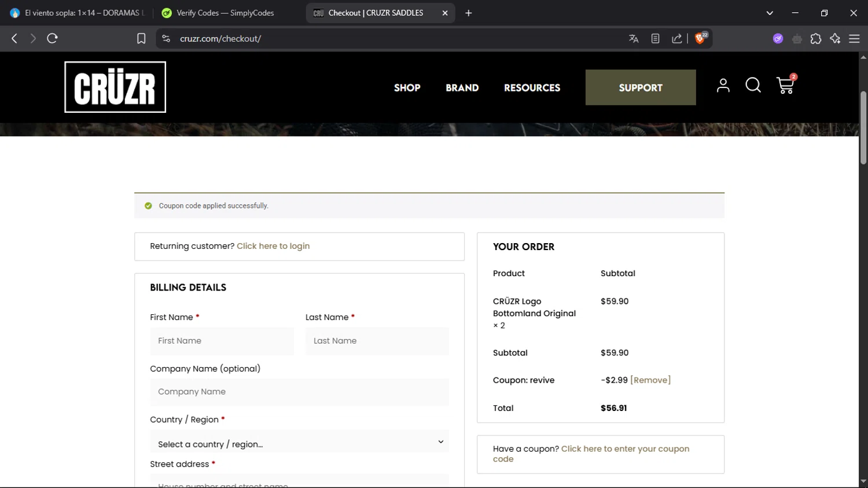Click the purple extension icon in toolbar
The height and width of the screenshot is (488, 868).
click(x=778, y=39)
